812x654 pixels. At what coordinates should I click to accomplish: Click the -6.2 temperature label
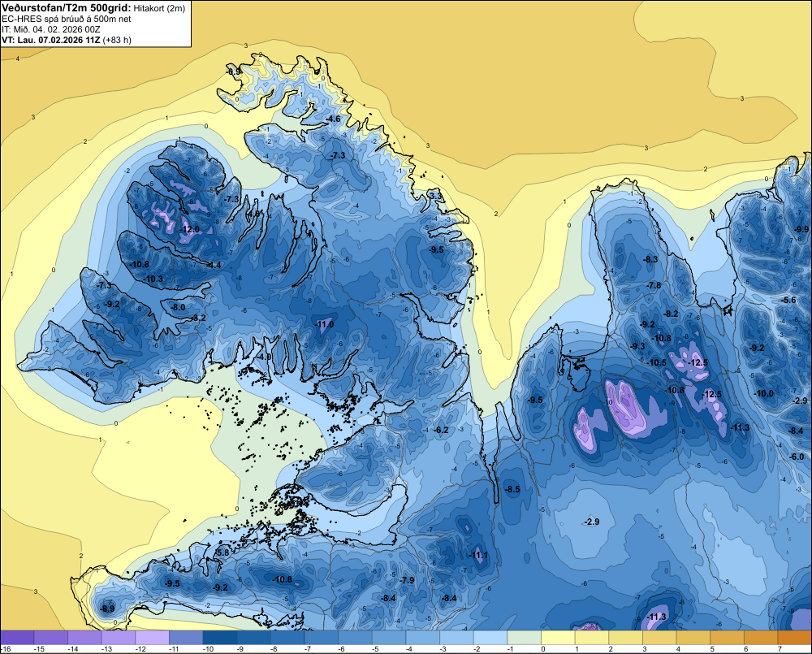(x=441, y=430)
